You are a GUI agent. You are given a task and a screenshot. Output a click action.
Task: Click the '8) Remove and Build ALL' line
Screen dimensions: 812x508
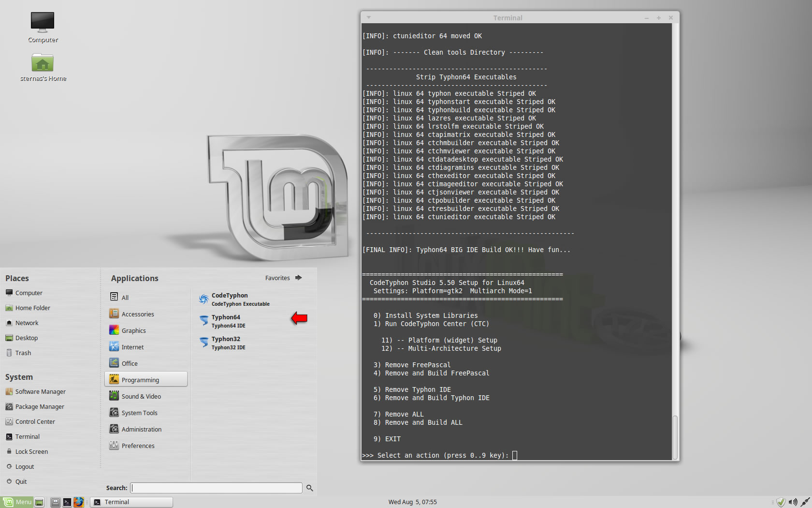point(418,422)
